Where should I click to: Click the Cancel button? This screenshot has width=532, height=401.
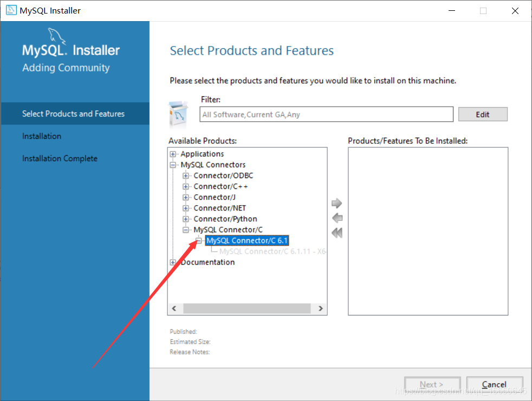494,385
